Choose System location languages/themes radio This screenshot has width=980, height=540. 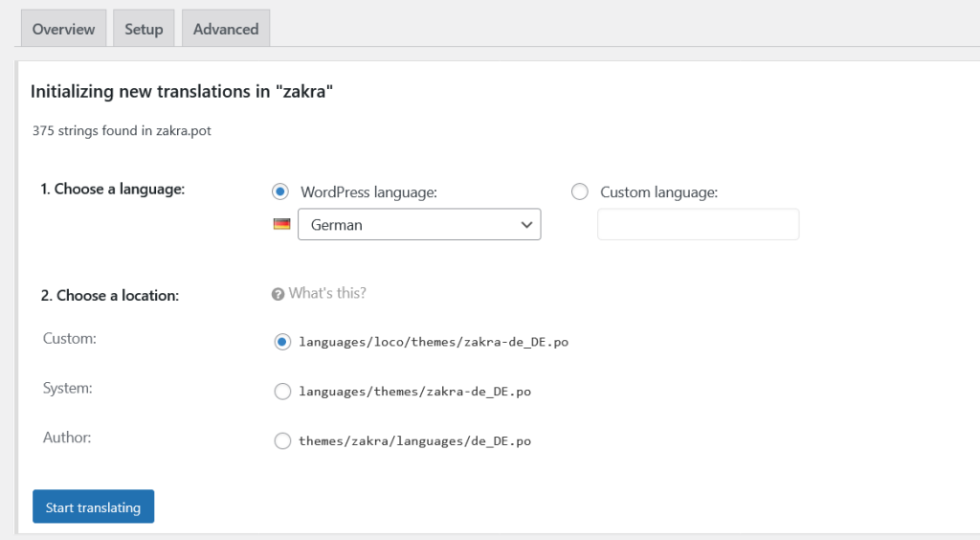point(282,392)
